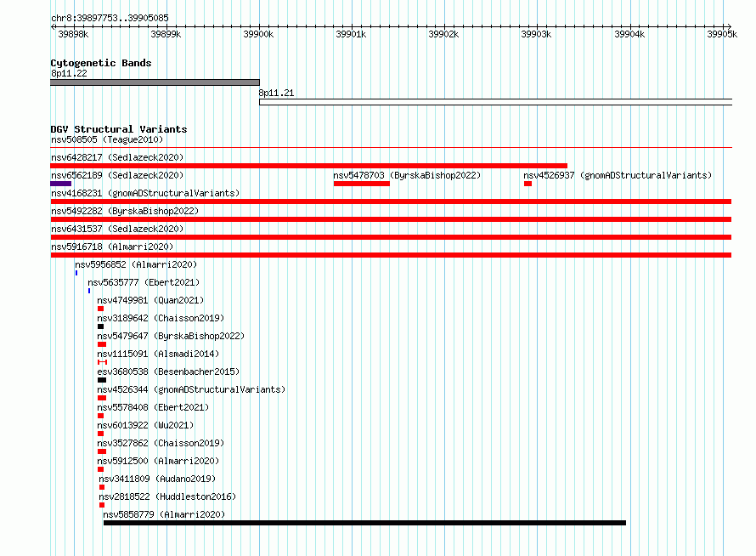Open nsv5479647 (ByrskaBishop2022) label
Image resolution: width=756 pixels, height=556 pixels.
point(171,336)
